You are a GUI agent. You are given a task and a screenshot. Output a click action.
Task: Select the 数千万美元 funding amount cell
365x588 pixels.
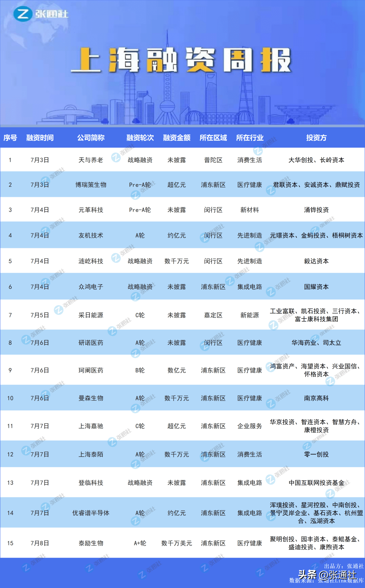pos(176,543)
